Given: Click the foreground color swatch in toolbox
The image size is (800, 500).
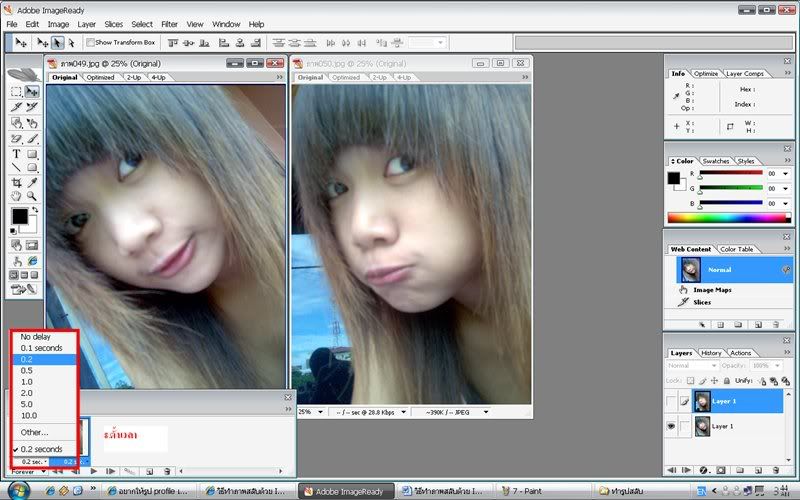Looking at the screenshot, I should pos(19,216).
